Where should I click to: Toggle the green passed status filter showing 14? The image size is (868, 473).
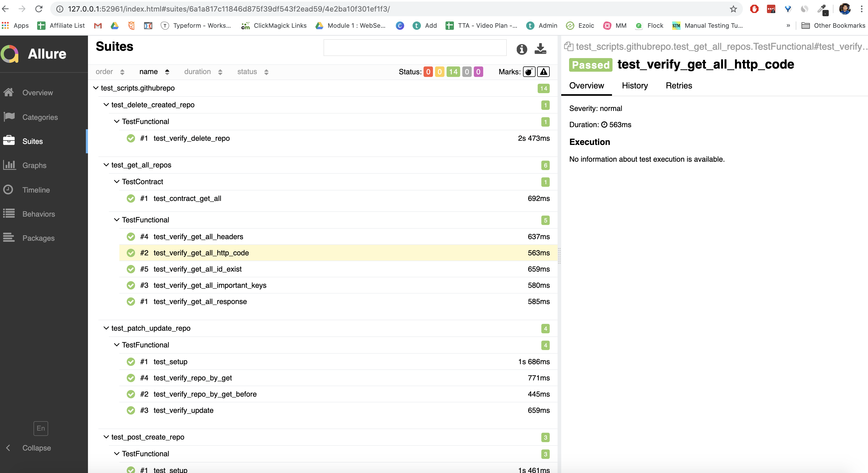(x=453, y=72)
